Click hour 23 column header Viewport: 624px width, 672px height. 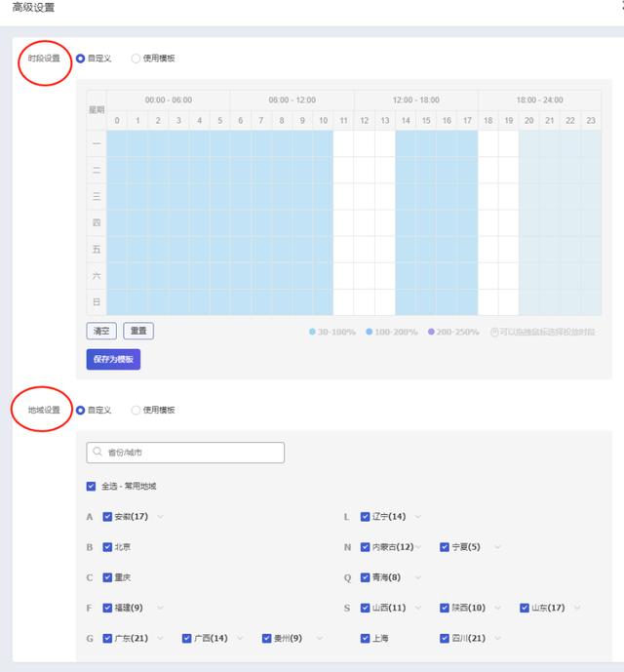[591, 120]
